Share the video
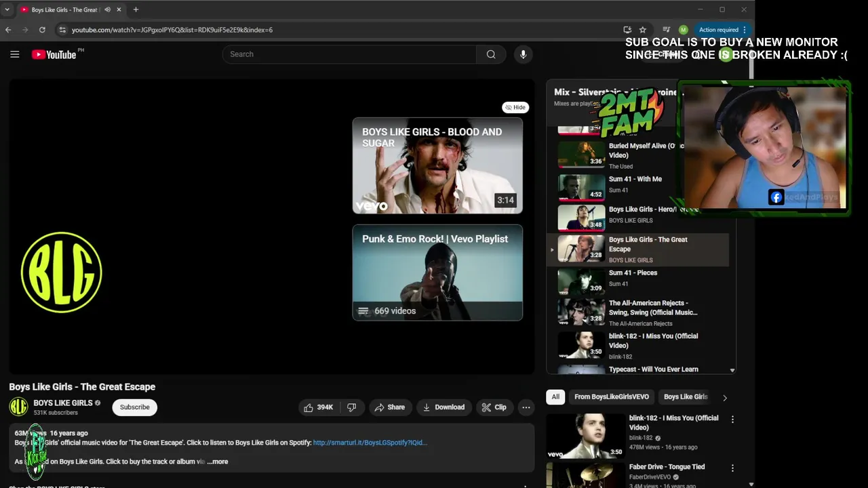The height and width of the screenshot is (488, 868). [389, 407]
